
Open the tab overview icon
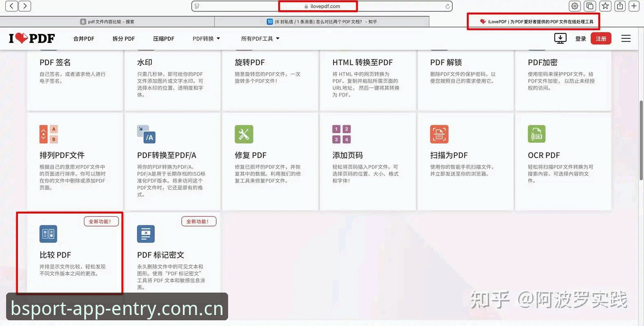[589, 6]
